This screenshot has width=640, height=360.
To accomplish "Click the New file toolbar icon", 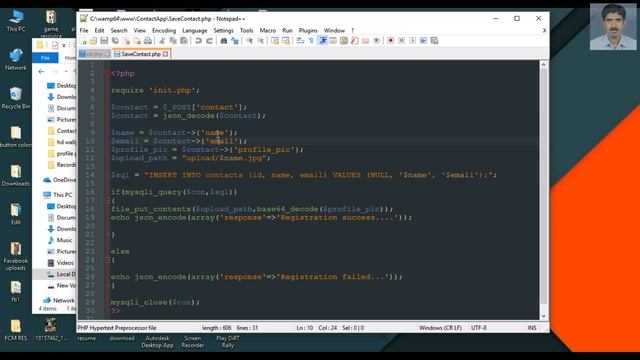I will tap(83, 41).
